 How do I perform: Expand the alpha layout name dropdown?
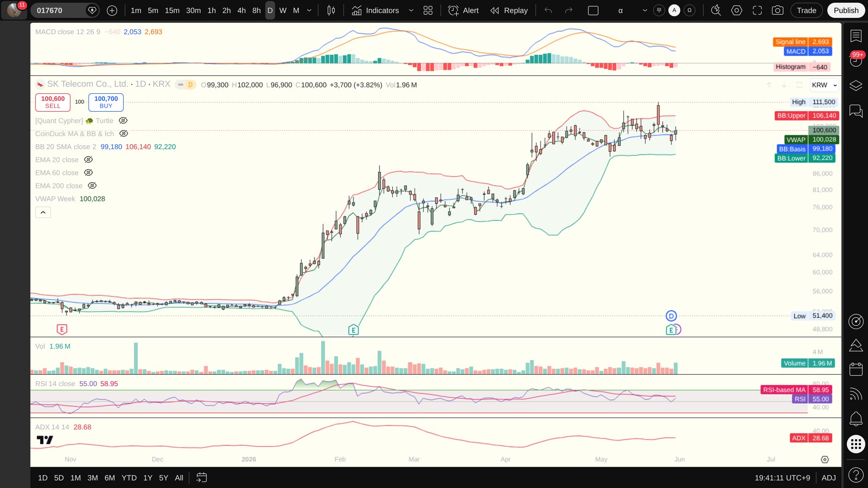pos(644,10)
